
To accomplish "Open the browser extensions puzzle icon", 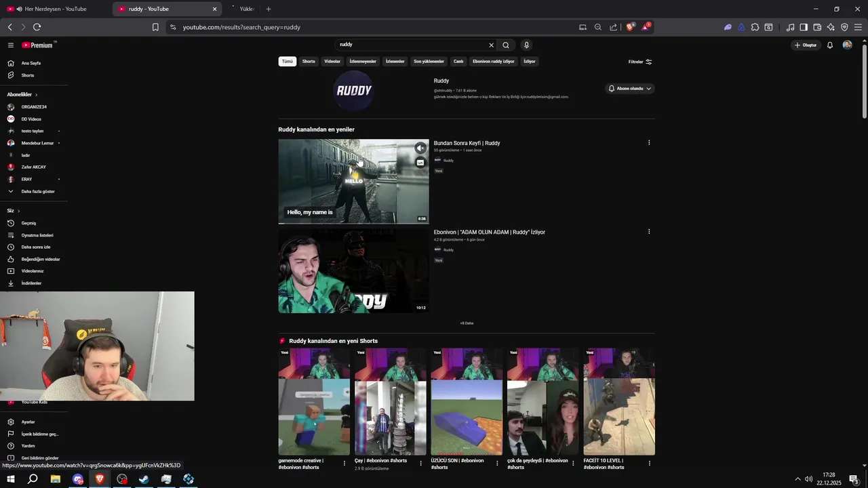I will (x=755, y=27).
